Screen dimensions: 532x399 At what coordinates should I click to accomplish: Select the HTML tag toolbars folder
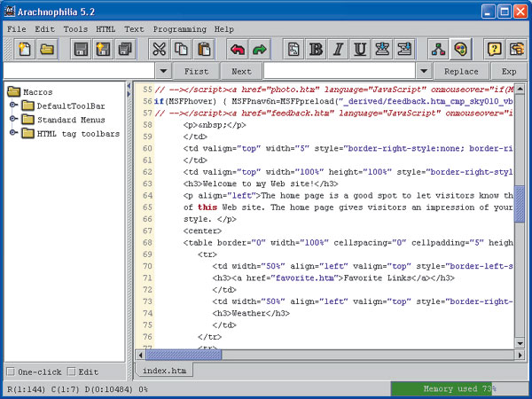pos(71,134)
